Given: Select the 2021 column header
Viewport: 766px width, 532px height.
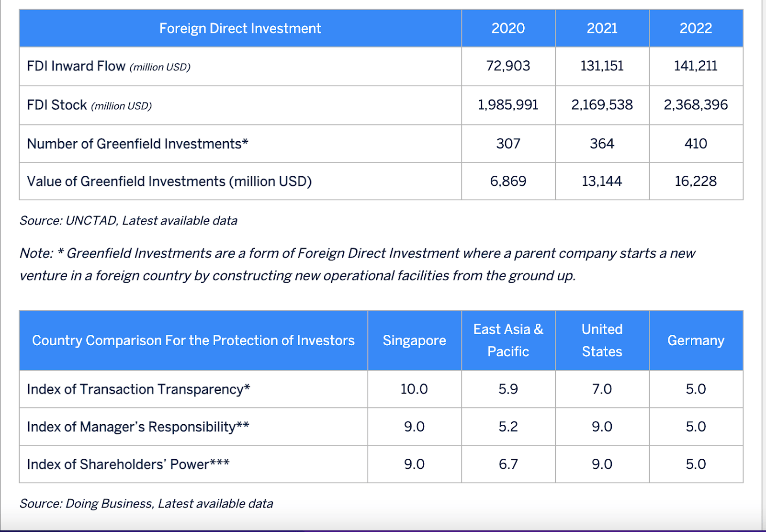Looking at the screenshot, I should [x=602, y=28].
